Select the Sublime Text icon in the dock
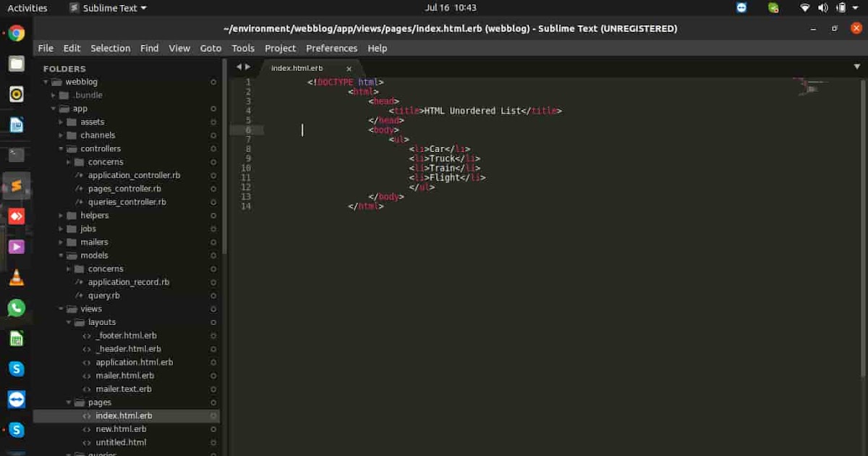The height and width of the screenshot is (456, 868). coord(17,185)
